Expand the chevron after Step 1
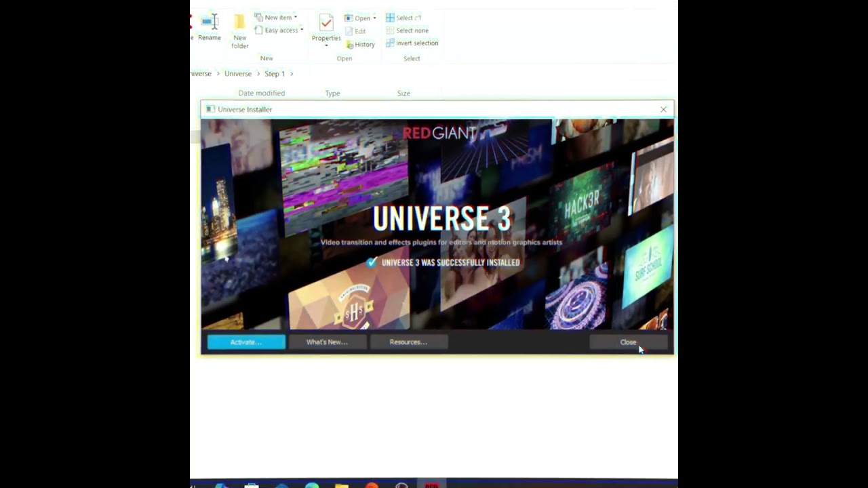Screen dimensions: 868x488 [292, 73]
